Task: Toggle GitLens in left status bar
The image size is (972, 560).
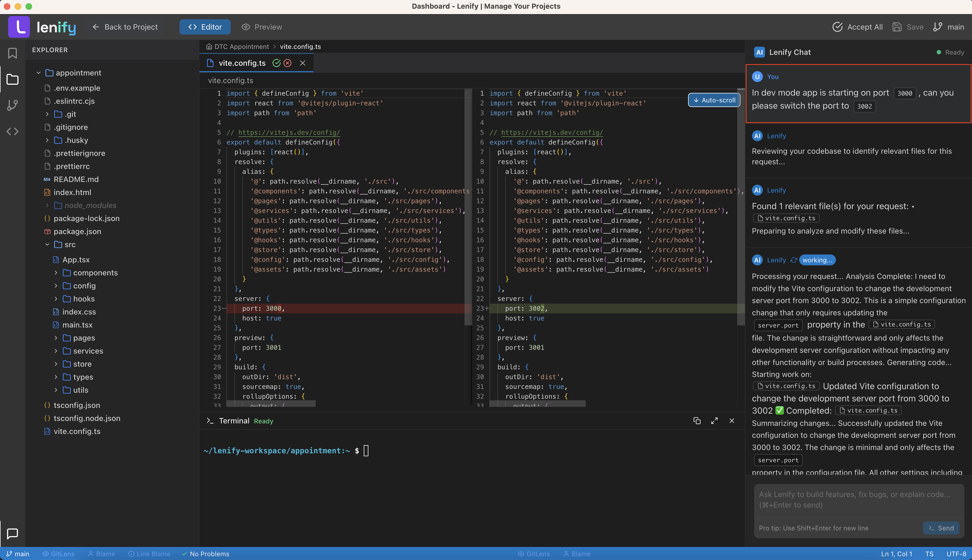Action: pyautogui.click(x=58, y=554)
